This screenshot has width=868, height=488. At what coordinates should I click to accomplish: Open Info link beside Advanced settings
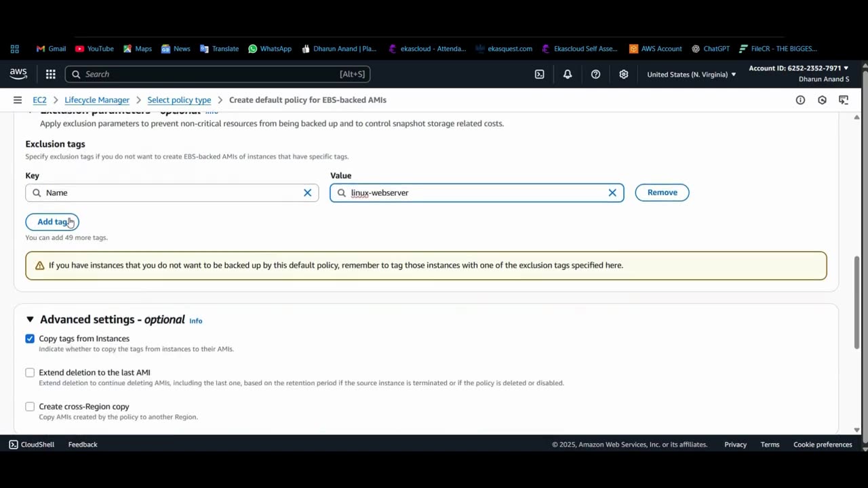tap(195, 321)
